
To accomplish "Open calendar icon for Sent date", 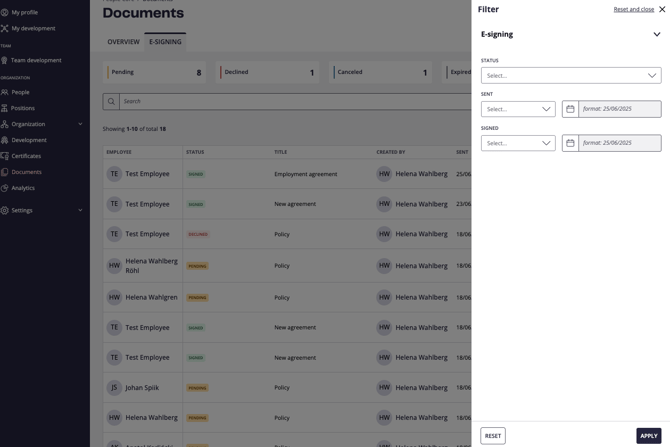I will (x=570, y=109).
